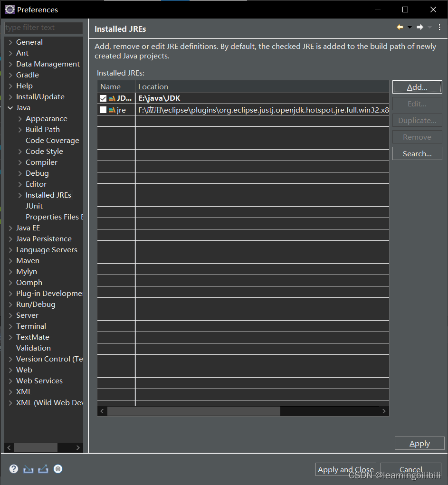Expand the Gradle tree node
448x485 pixels.
pos(10,75)
